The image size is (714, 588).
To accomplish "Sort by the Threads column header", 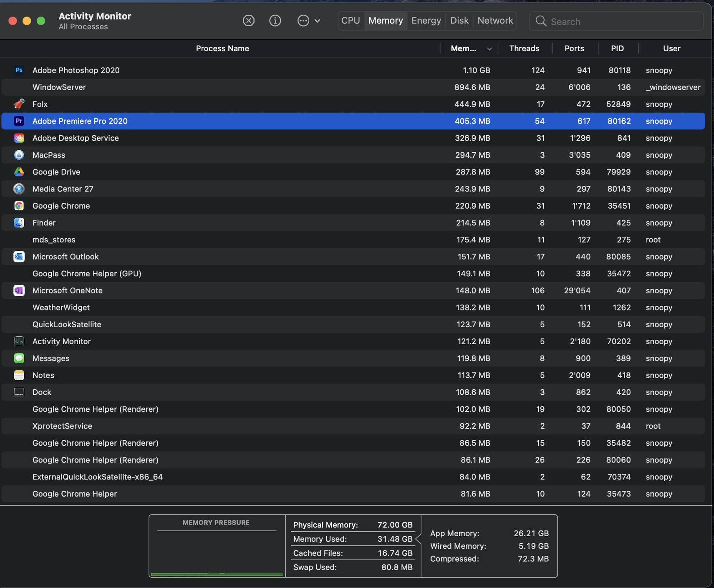I will click(x=524, y=48).
